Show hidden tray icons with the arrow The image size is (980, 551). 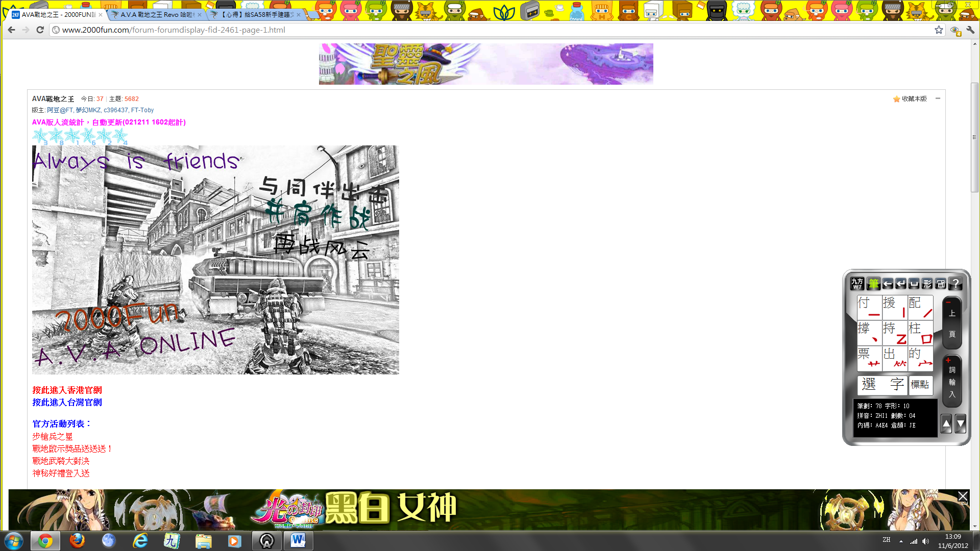click(x=901, y=541)
